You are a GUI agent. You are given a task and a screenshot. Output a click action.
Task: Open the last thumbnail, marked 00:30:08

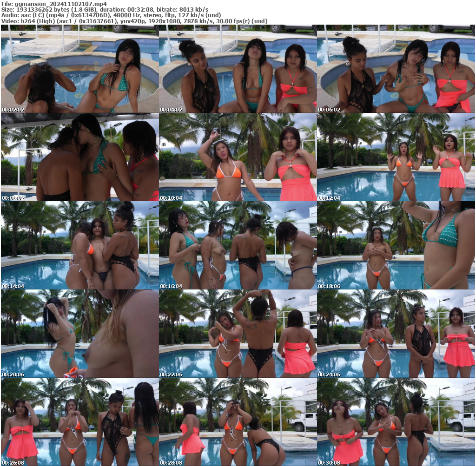point(396,422)
